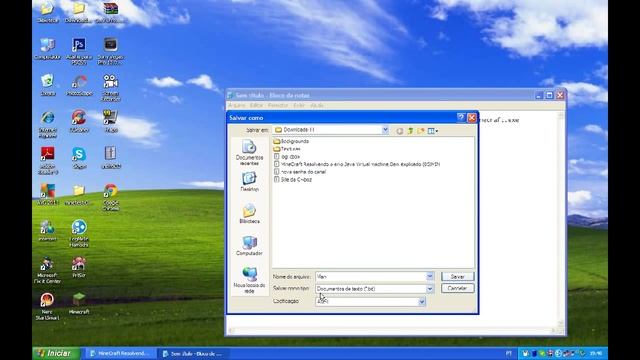Select the Microsoft Fix it Center desktop icon
Viewport: 640px width, 360px height.
[x=47, y=270]
